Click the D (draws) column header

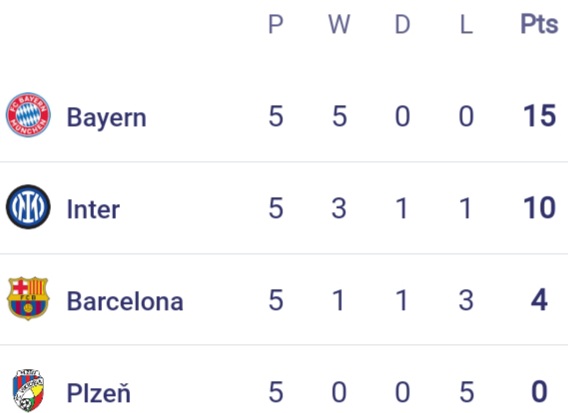click(x=402, y=25)
